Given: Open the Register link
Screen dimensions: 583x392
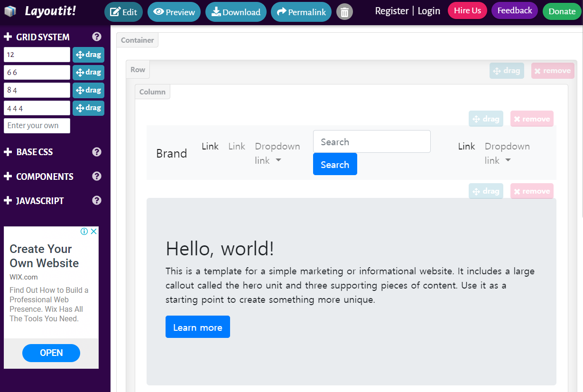Looking at the screenshot, I should (392, 10).
